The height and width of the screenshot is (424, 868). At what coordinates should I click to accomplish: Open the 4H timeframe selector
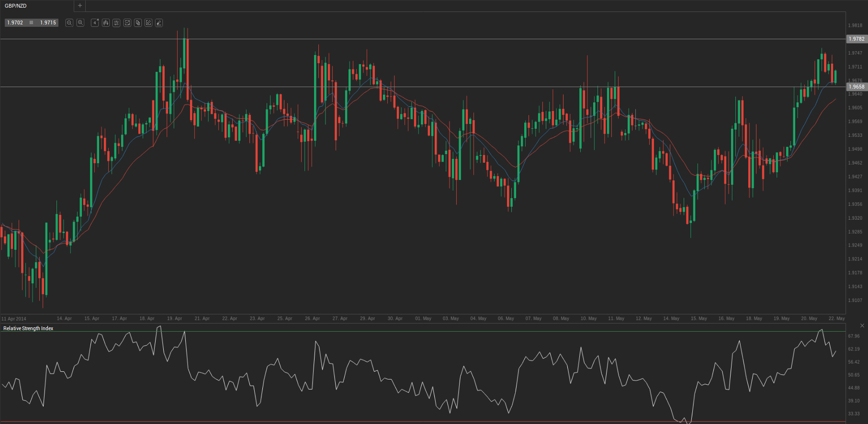[95, 23]
